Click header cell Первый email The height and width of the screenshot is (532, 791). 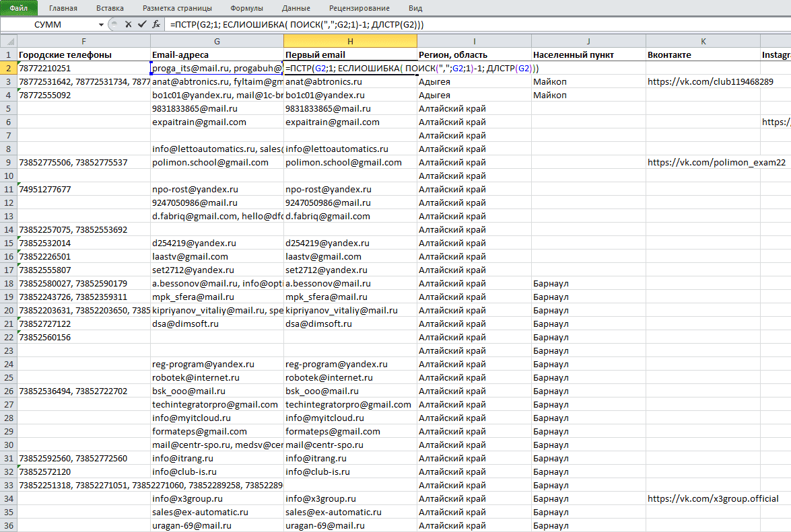350,54
